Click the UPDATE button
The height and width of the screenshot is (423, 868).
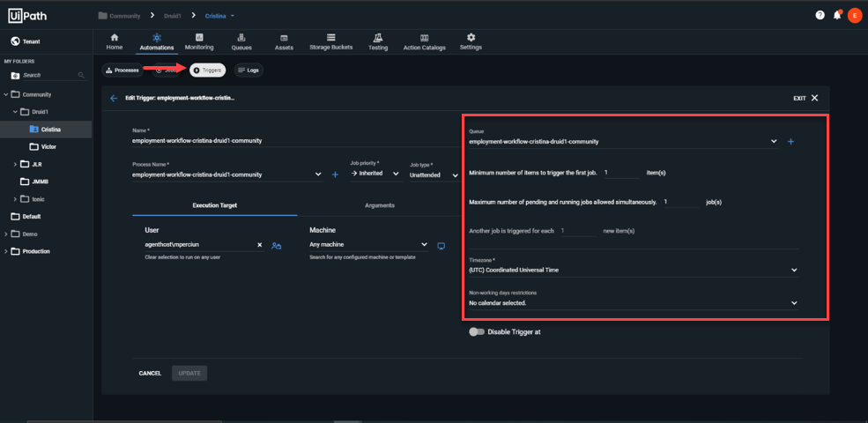pos(189,373)
